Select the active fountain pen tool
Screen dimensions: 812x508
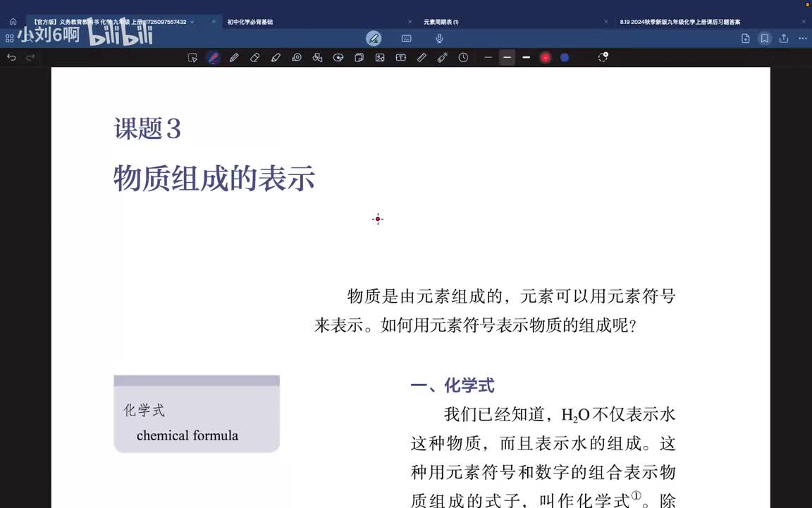point(214,58)
